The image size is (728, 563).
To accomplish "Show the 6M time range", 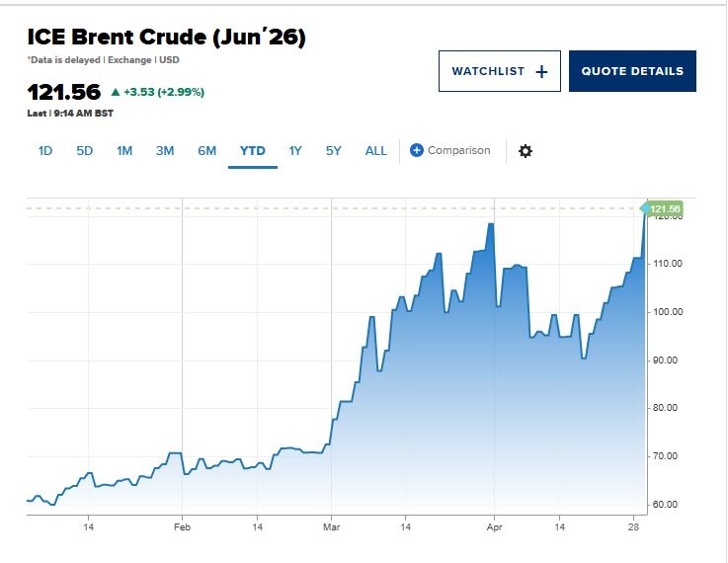I will 206,151.
